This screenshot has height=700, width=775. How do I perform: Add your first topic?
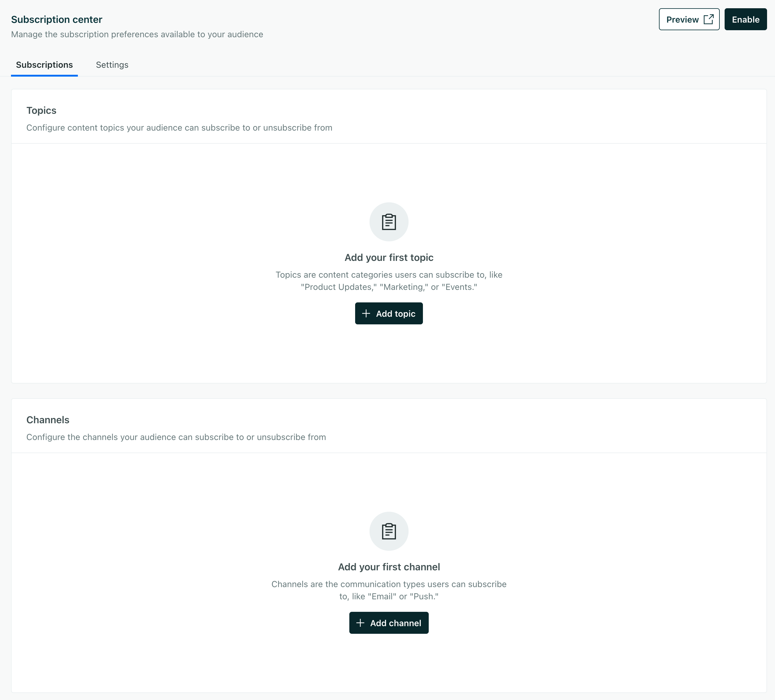click(x=389, y=313)
